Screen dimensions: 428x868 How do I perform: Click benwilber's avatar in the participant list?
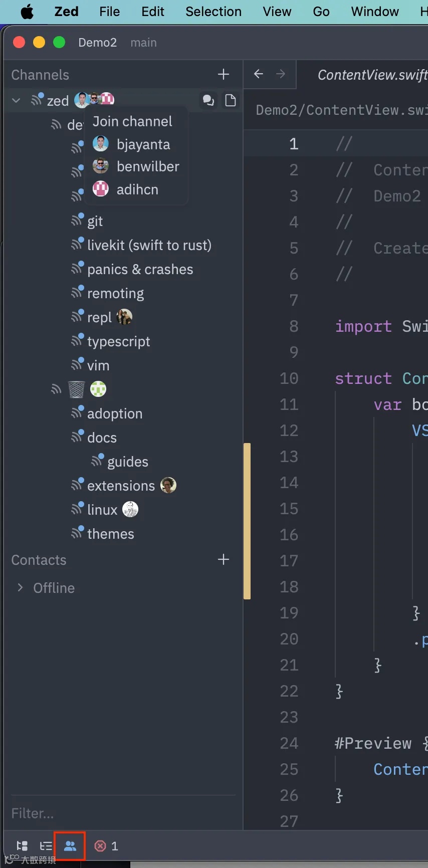pos(101,166)
